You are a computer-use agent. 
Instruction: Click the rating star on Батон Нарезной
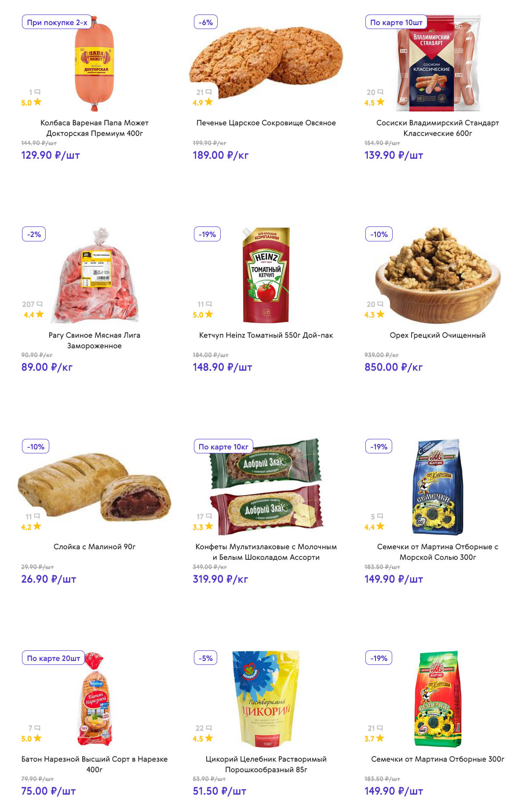37,738
